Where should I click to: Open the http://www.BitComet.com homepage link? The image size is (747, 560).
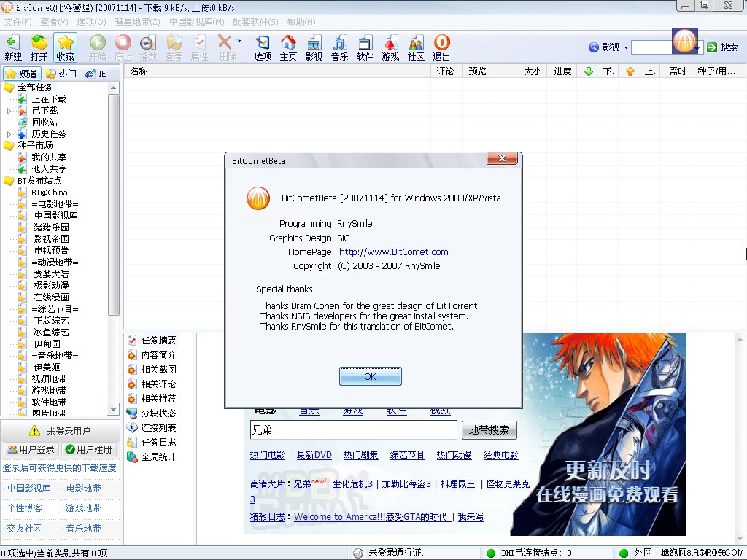[393, 252]
